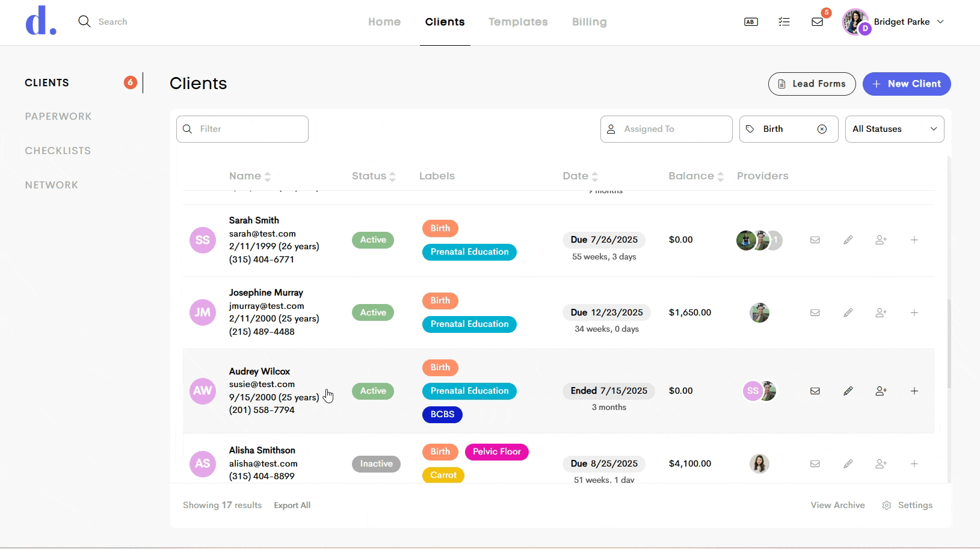This screenshot has height=549, width=980.
Task: Assign a provider to Sarah Smith
Action: coord(881,240)
